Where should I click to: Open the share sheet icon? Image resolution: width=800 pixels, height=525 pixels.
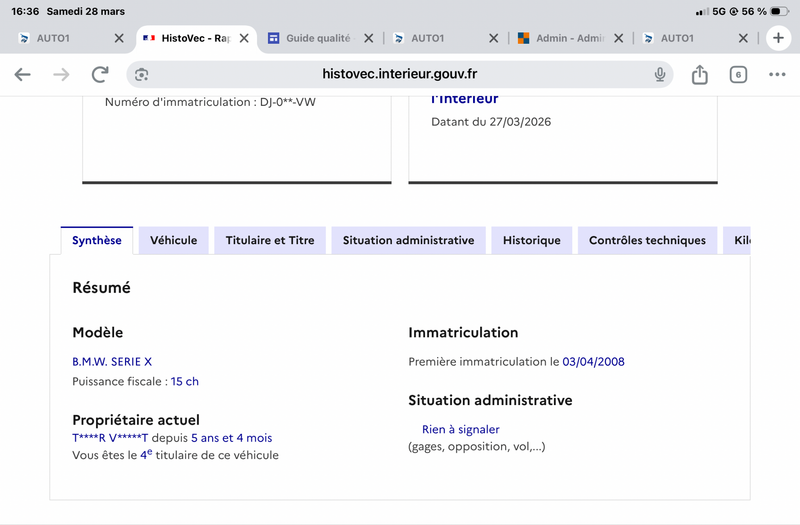tap(700, 75)
